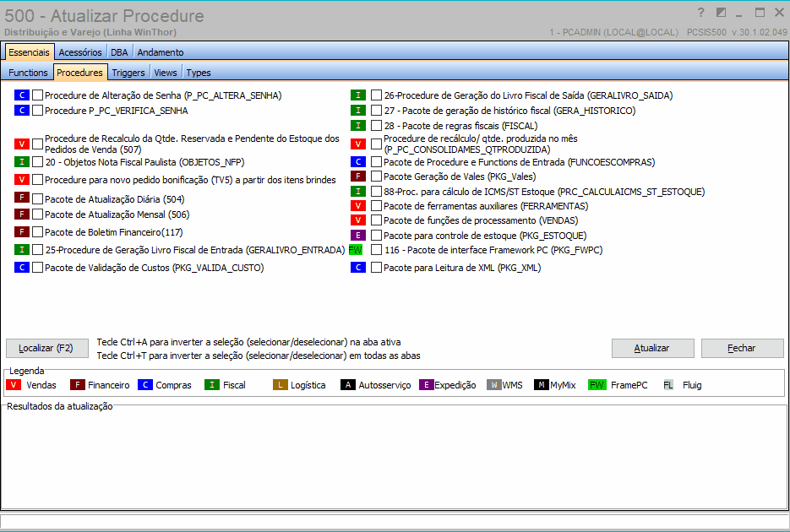Check Procedure P_PC_VERIFICA_SENHA box
790x532 pixels.
pyautogui.click(x=37, y=111)
